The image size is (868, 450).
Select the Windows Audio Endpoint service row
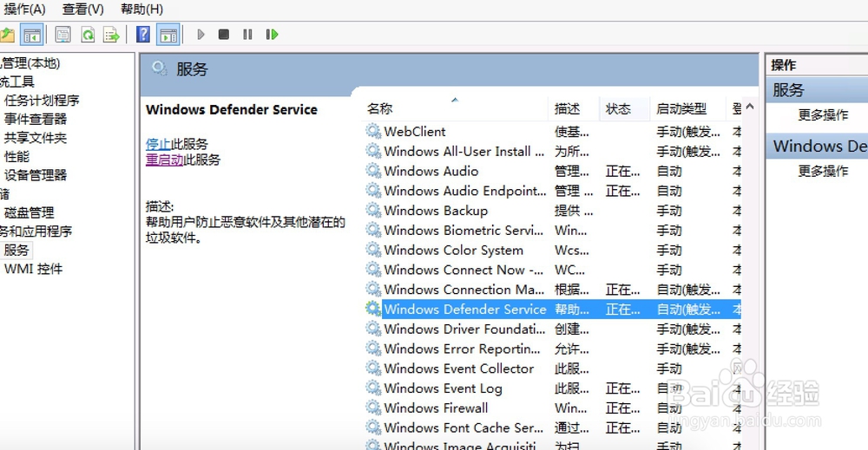[x=553, y=191]
